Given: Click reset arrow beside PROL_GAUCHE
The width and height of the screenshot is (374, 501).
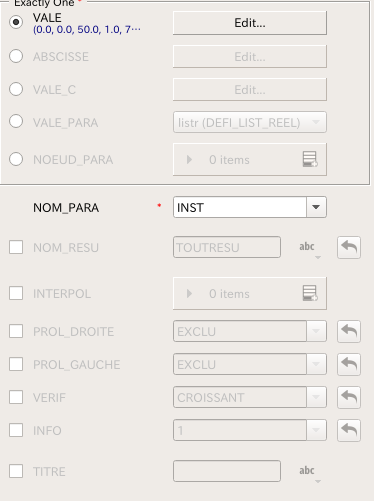Looking at the screenshot, I should 349,364.
